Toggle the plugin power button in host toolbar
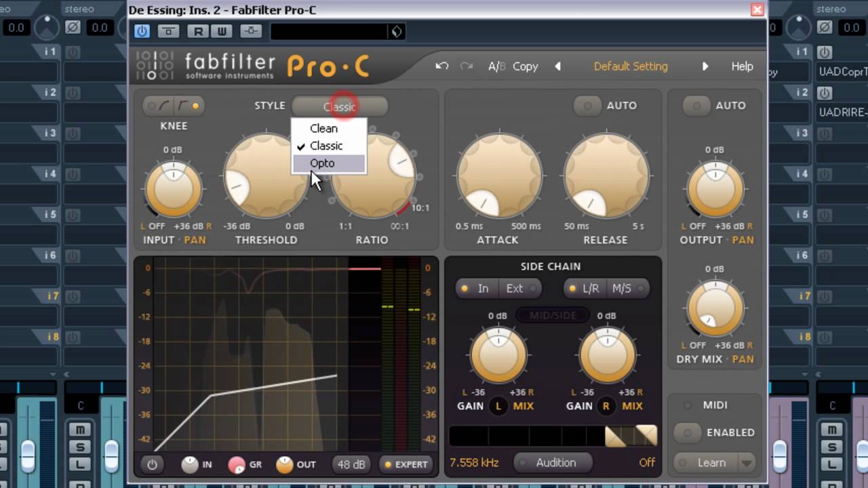868x488 pixels. [142, 31]
